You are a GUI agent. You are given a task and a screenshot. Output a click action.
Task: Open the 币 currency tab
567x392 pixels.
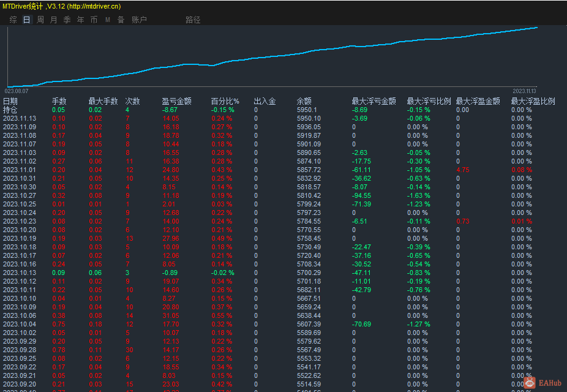pyautogui.click(x=94, y=20)
